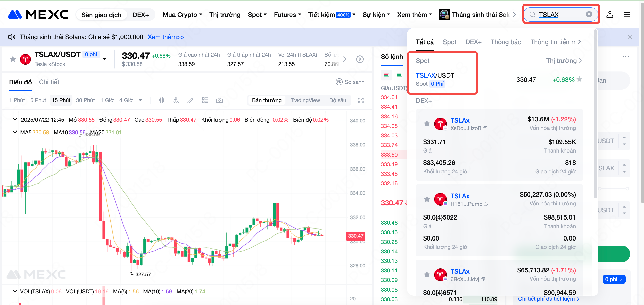Click the MEXC logo
Image resolution: width=644 pixels, height=305 pixels.
(38, 15)
